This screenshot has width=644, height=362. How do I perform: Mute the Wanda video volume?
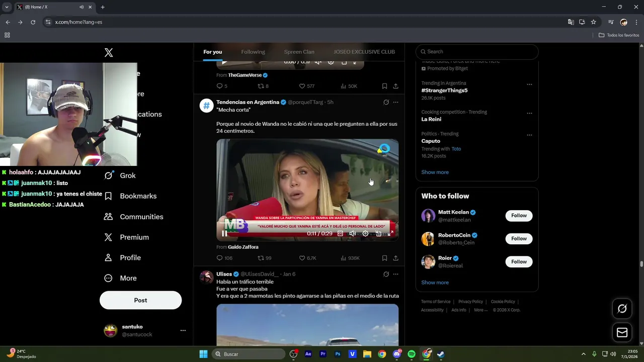[x=353, y=233]
